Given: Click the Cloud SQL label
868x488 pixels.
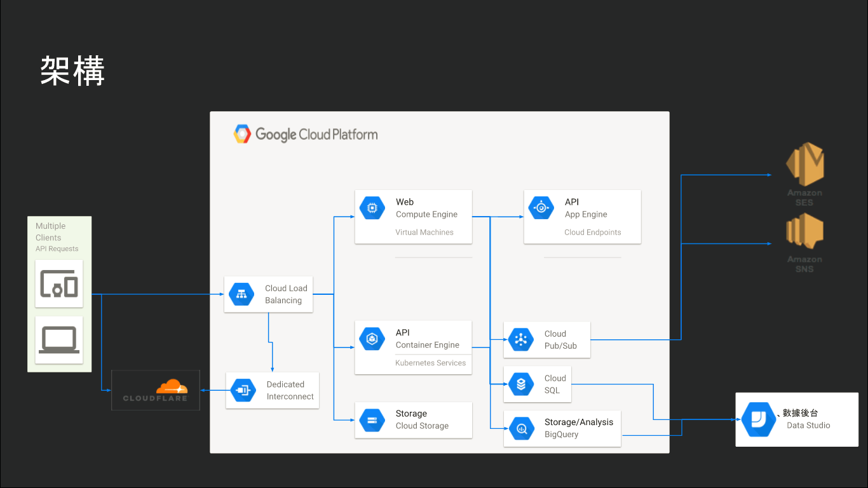Looking at the screenshot, I should pos(555,384).
